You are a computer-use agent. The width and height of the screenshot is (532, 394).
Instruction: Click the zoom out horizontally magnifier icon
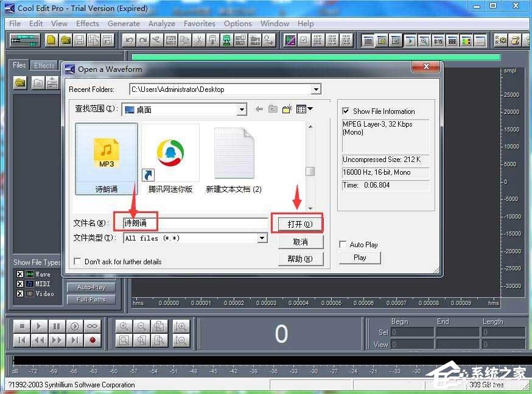point(141,326)
